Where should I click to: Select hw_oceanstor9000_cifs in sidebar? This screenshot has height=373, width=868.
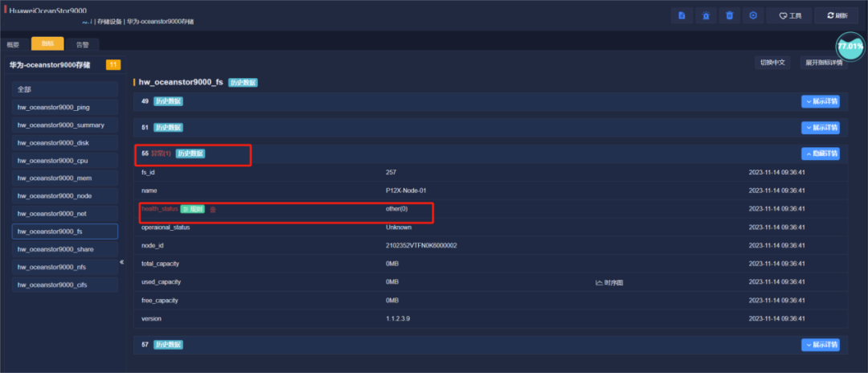coord(65,285)
